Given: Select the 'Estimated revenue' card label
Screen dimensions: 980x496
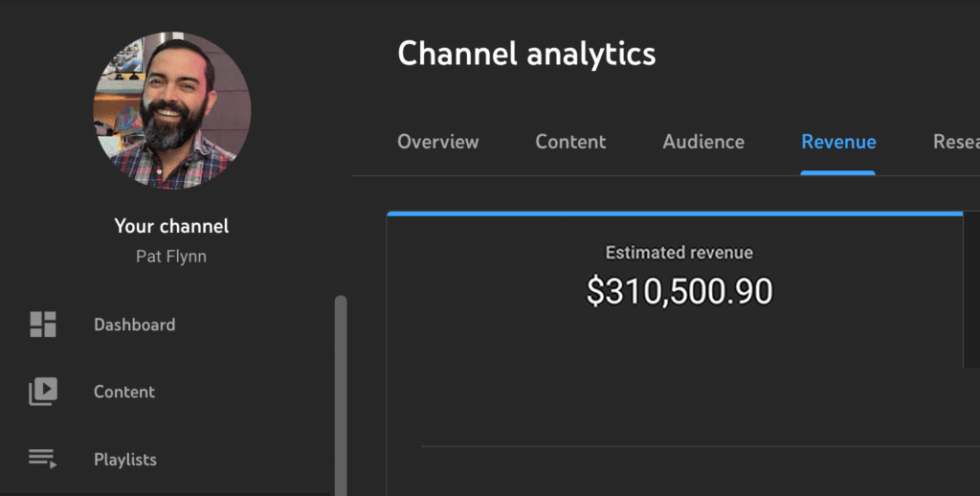Looking at the screenshot, I should tap(679, 253).
